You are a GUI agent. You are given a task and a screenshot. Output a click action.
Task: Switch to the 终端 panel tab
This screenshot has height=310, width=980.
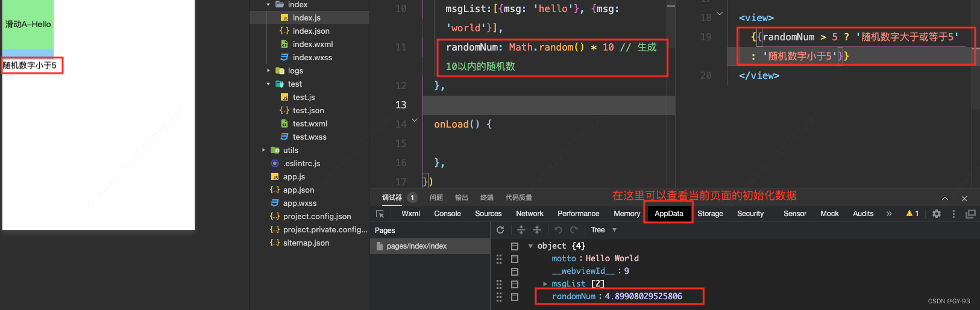487,197
